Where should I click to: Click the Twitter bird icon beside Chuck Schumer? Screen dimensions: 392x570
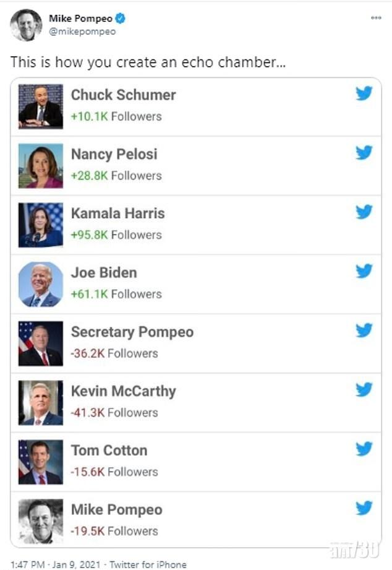(x=364, y=94)
